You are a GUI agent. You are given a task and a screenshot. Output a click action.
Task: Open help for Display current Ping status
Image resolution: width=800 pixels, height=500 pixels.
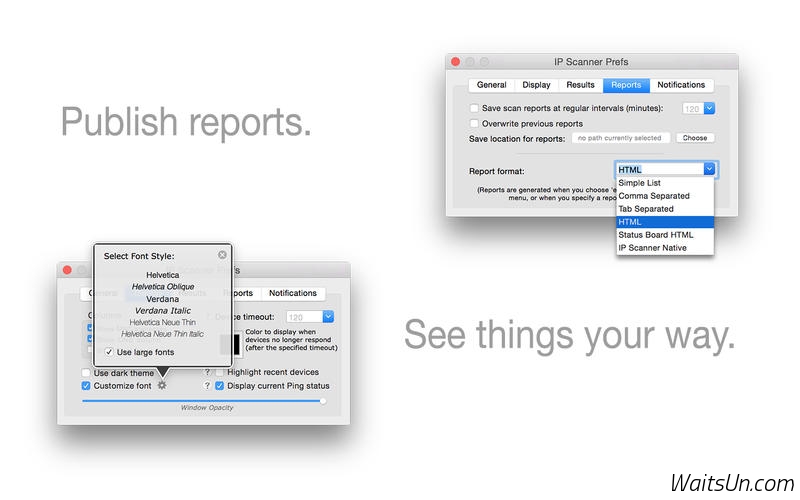pos(207,386)
